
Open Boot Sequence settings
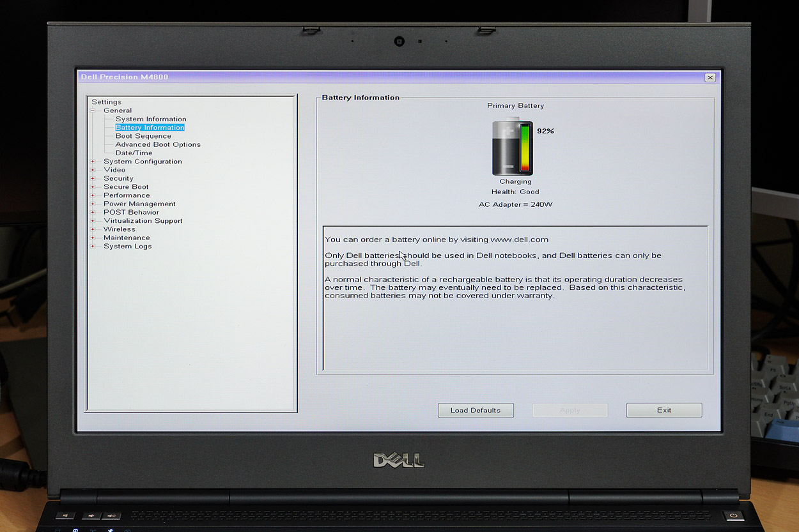pos(143,136)
